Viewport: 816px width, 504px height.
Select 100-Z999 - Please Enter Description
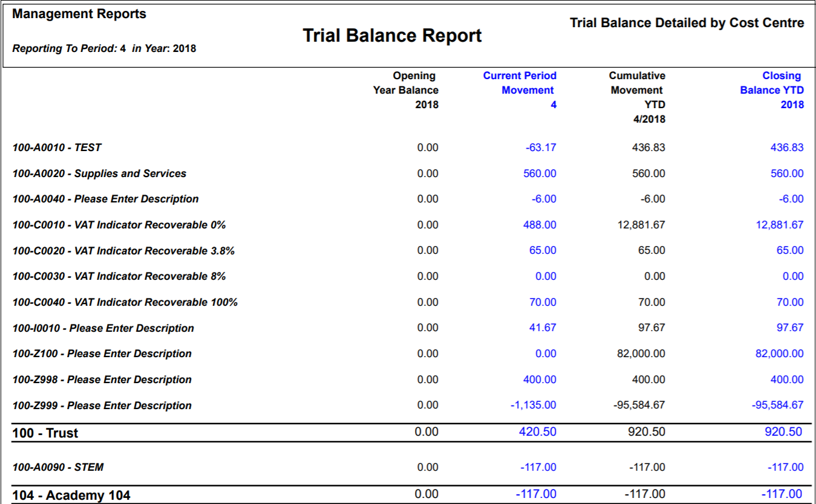pos(102,405)
